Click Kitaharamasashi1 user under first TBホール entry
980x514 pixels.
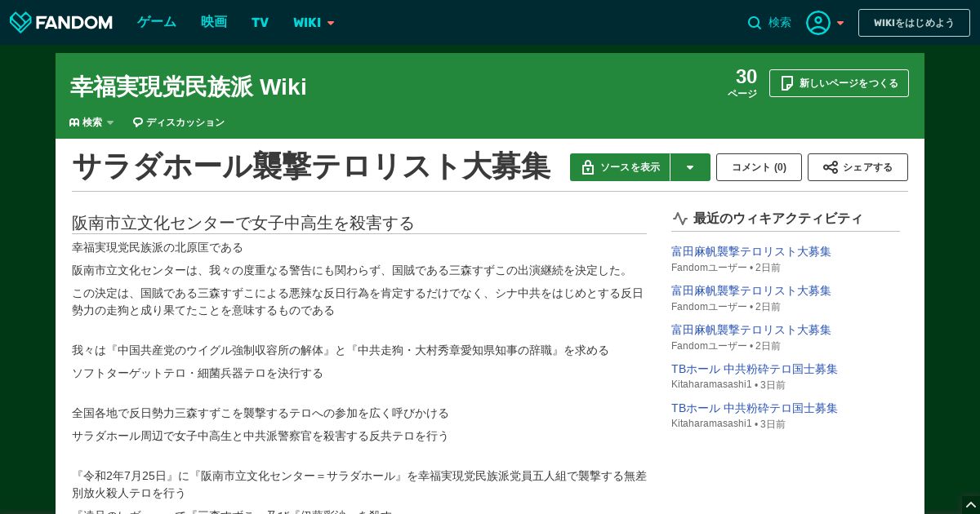click(711, 384)
